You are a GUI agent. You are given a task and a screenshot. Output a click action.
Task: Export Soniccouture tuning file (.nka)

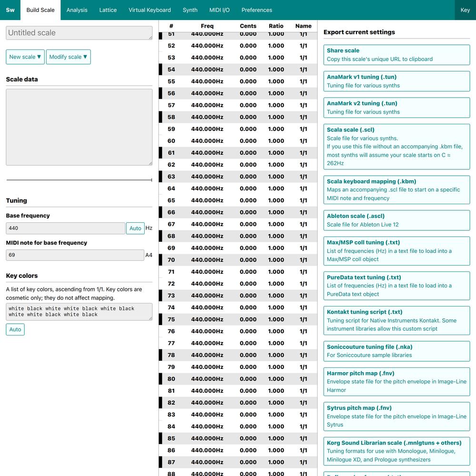(397, 351)
